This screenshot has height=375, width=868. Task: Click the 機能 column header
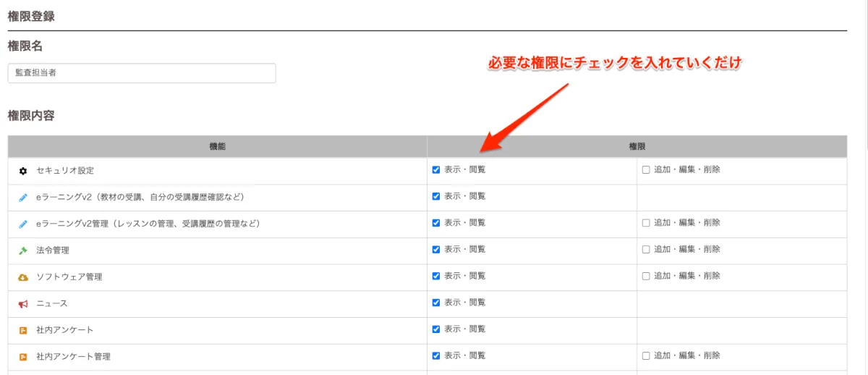218,146
